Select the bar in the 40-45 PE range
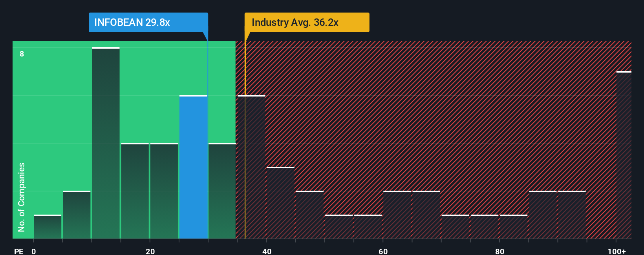Screen dimensions: 644x255 280,203
